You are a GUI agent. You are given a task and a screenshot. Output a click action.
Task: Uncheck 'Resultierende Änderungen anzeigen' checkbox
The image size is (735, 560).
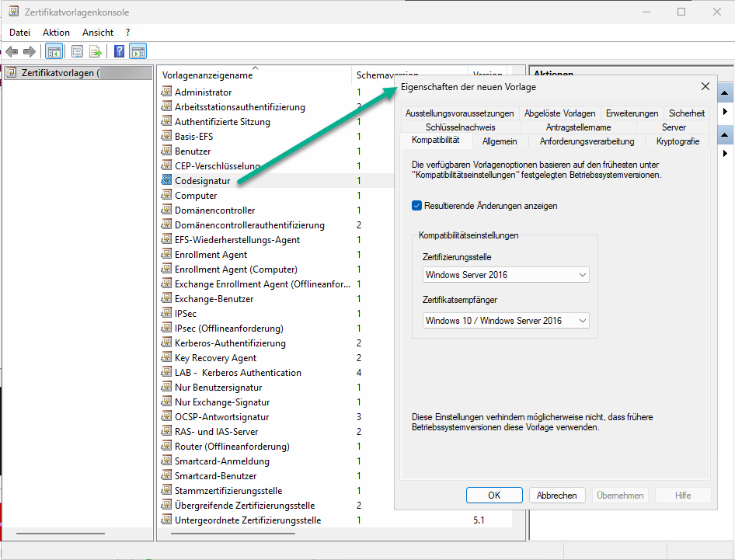click(416, 206)
